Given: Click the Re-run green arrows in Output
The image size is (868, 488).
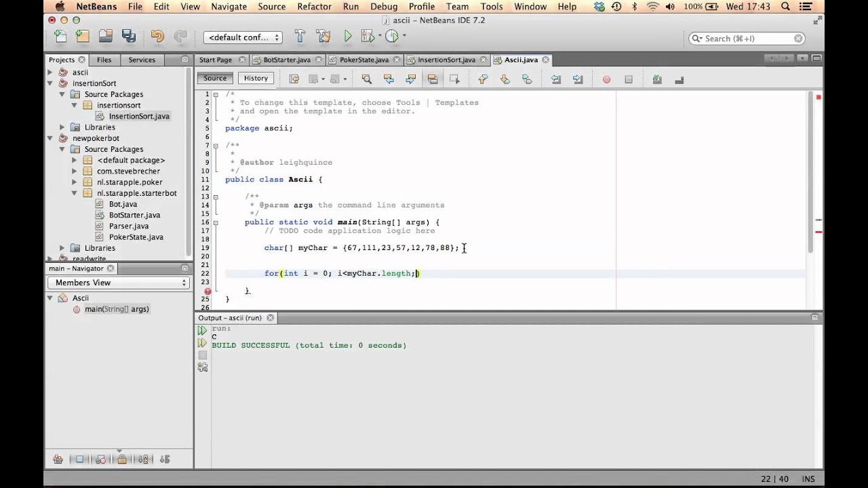Looking at the screenshot, I should pyautogui.click(x=202, y=331).
